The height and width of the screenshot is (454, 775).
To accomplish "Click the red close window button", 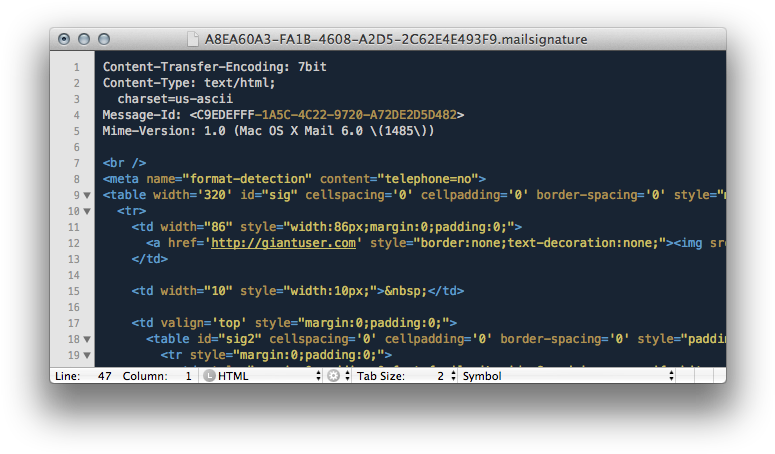I will pos(65,39).
